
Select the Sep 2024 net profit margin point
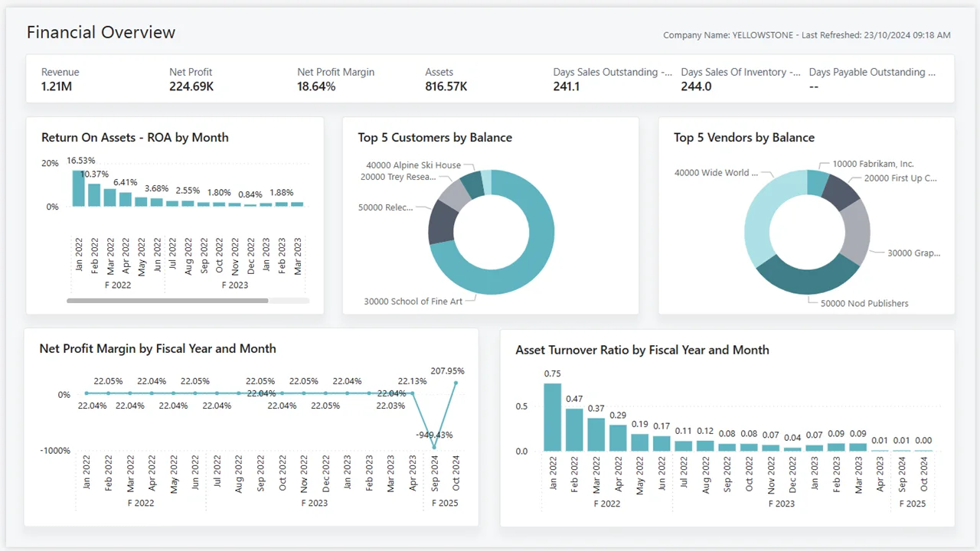(x=434, y=447)
